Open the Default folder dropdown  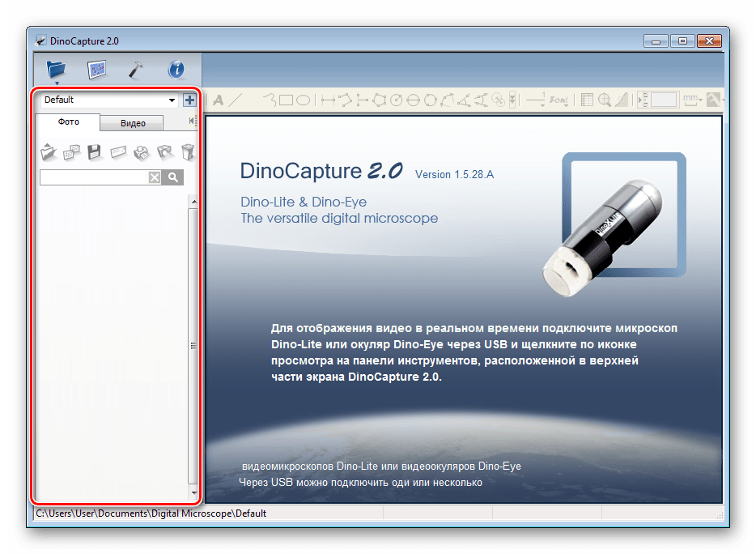tap(109, 100)
